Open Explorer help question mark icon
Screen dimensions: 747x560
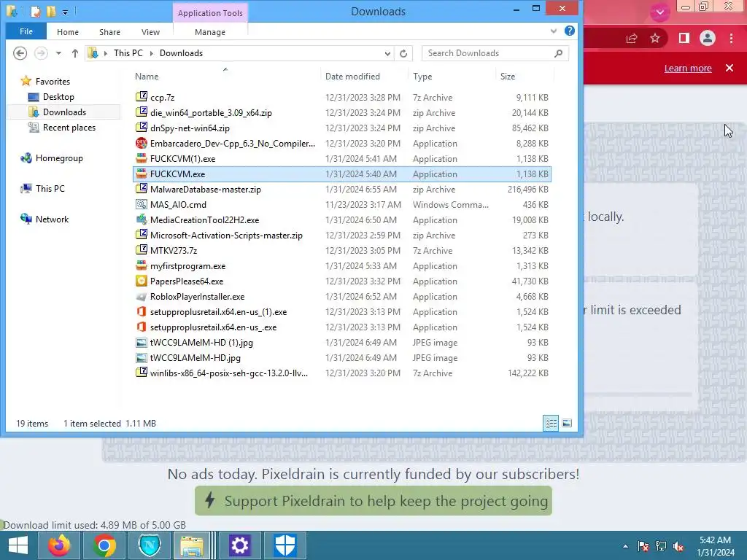coord(569,31)
